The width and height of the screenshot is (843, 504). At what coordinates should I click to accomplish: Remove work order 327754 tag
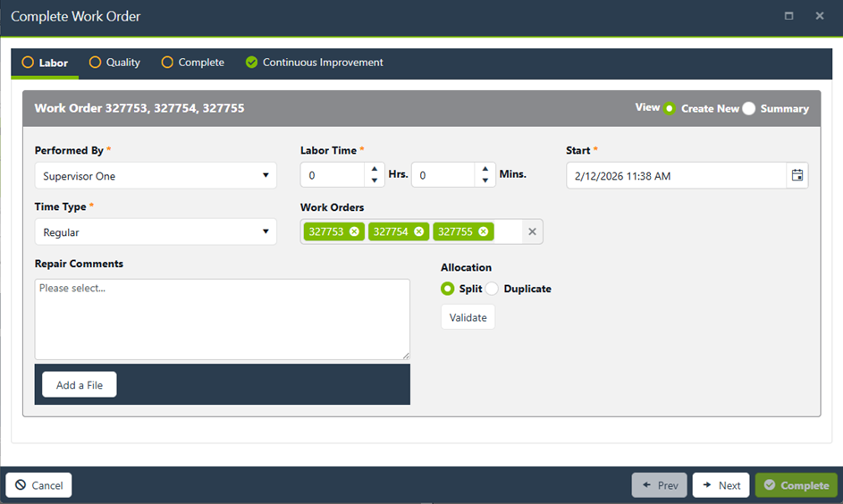pyautogui.click(x=419, y=231)
